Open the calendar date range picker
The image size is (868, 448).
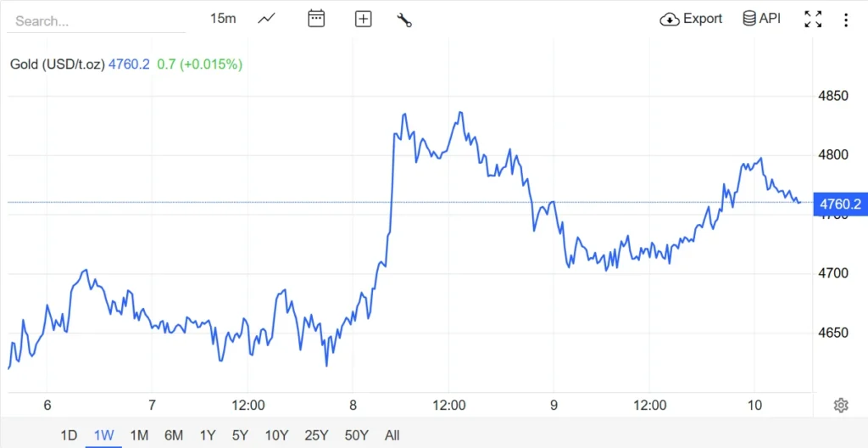316,19
